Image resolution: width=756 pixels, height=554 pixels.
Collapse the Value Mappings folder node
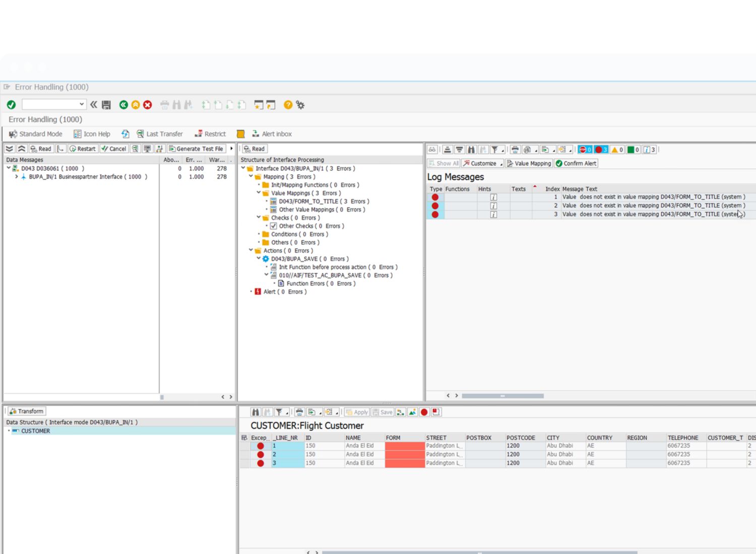259,193
